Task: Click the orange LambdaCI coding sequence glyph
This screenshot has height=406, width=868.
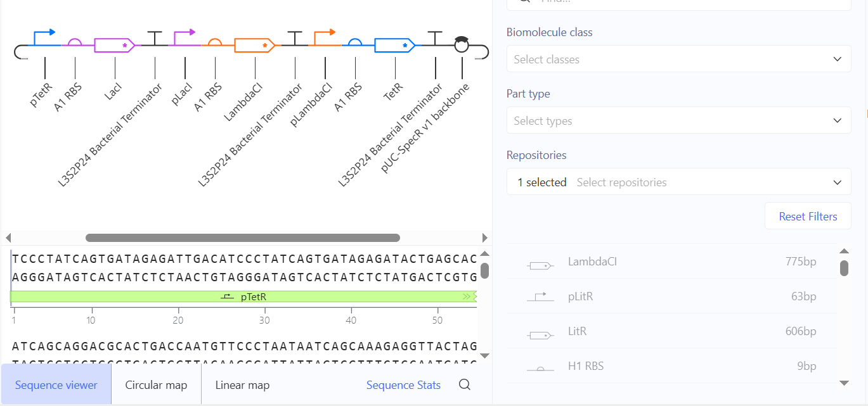Action: [255, 45]
